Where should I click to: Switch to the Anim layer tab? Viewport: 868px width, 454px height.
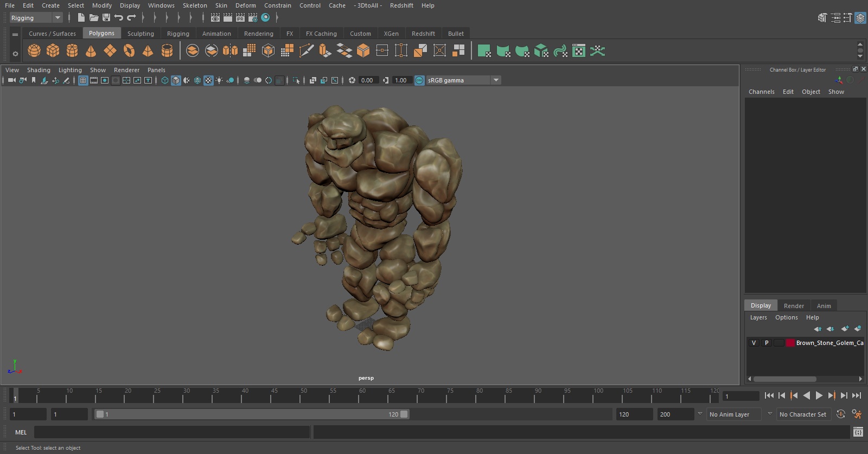click(824, 306)
